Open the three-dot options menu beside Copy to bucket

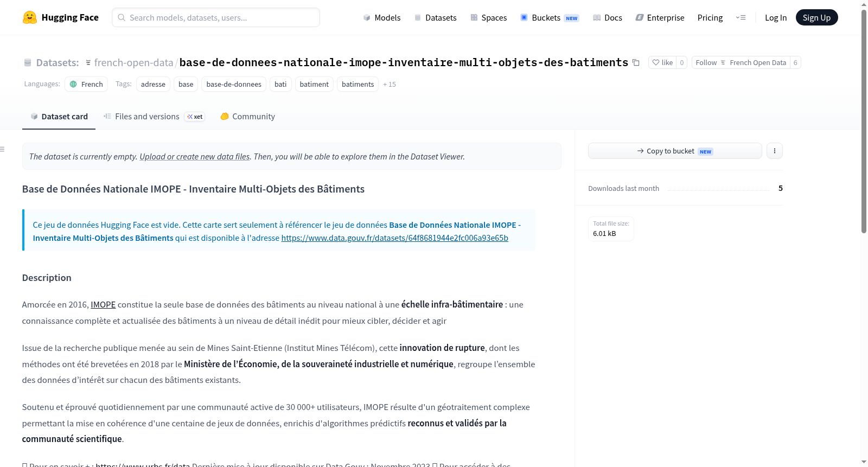[x=775, y=151]
